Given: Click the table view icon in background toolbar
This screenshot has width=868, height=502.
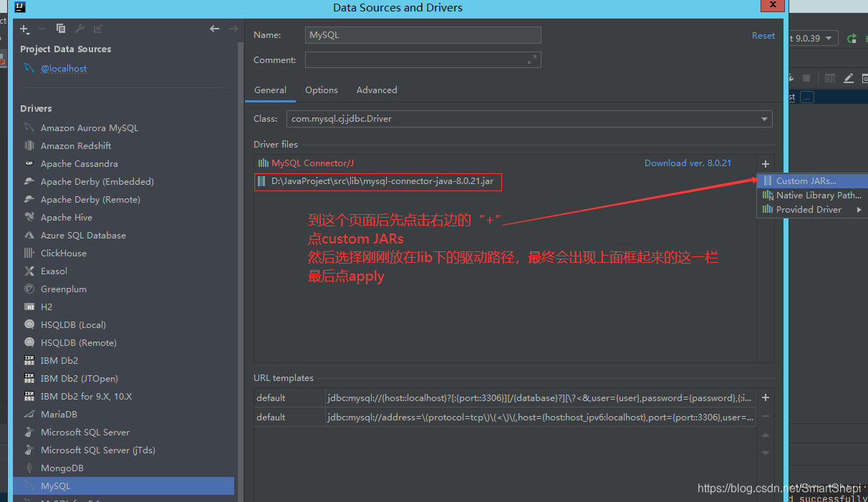Looking at the screenshot, I should 830,78.
